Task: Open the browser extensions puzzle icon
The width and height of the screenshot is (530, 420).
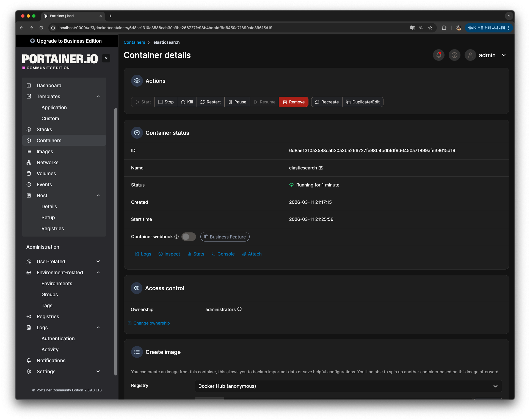Action: (444, 28)
